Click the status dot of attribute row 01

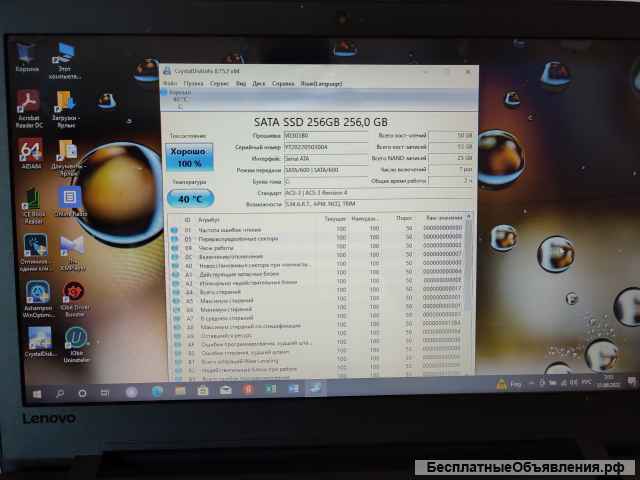click(x=174, y=230)
